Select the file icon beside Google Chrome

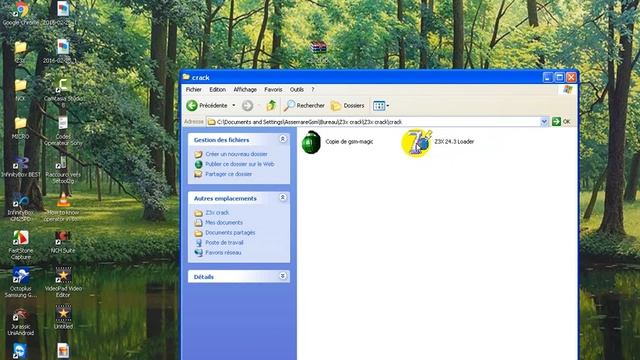[x=63, y=13]
